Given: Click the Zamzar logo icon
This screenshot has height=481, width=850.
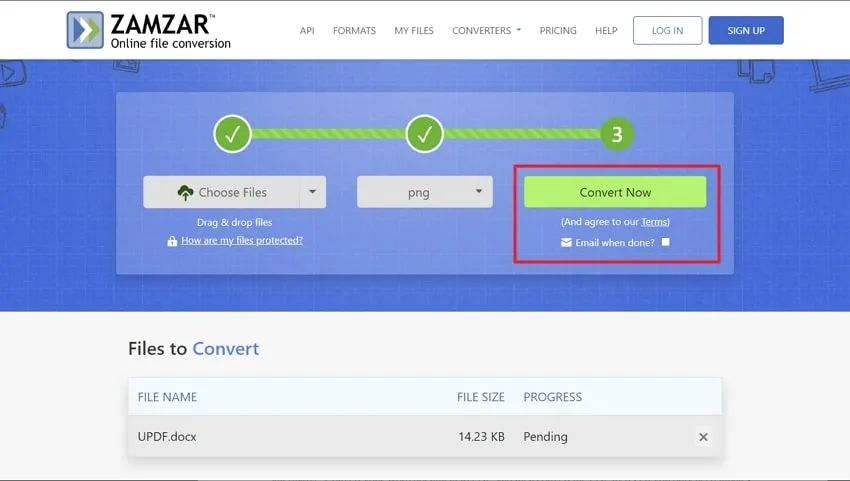Looking at the screenshot, I should [x=85, y=30].
